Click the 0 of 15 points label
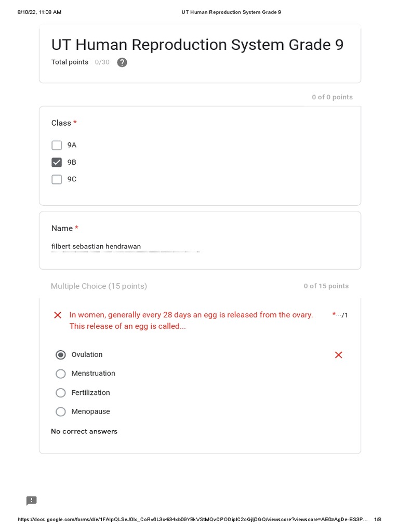Viewport: 399px width, 532px height. tap(326, 286)
